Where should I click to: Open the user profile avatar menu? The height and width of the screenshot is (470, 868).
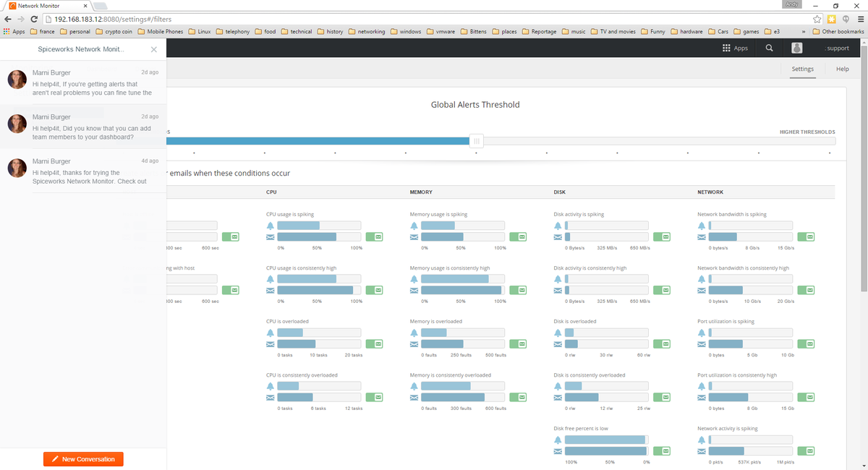pyautogui.click(x=796, y=48)
